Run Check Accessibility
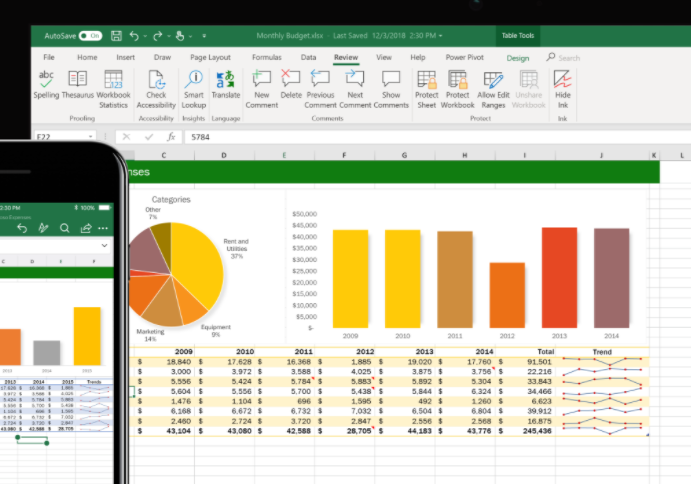 point(156,89)
